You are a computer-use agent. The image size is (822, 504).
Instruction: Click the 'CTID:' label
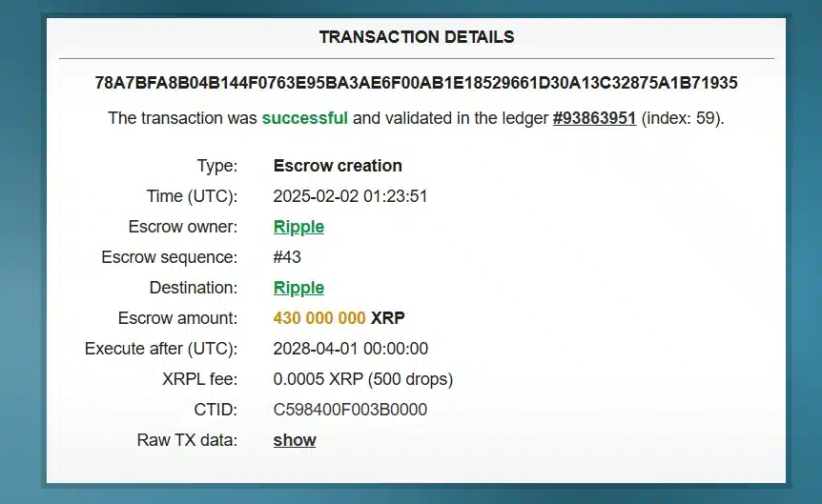(216, 409)
